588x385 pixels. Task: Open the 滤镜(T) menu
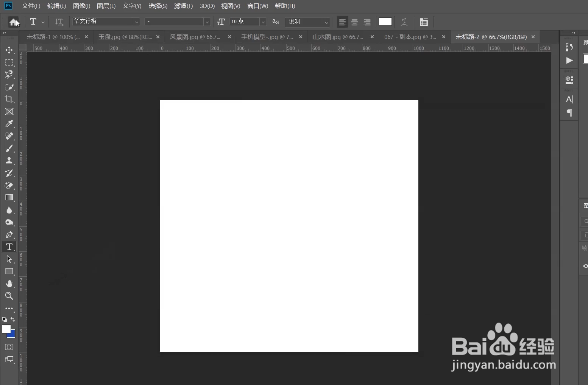tap(183, 6)
